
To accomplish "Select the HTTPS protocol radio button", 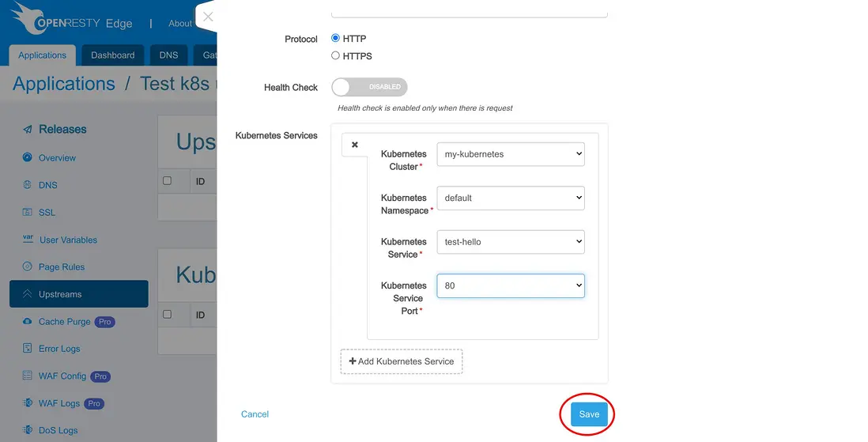I will click(x=336, y=55).
